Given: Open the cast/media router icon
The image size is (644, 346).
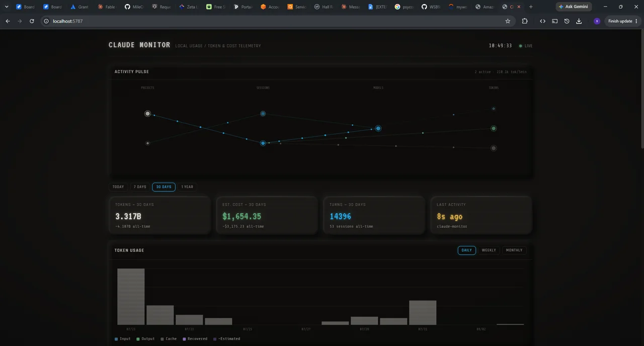Looking at the screenshot, I should point(554,21).
